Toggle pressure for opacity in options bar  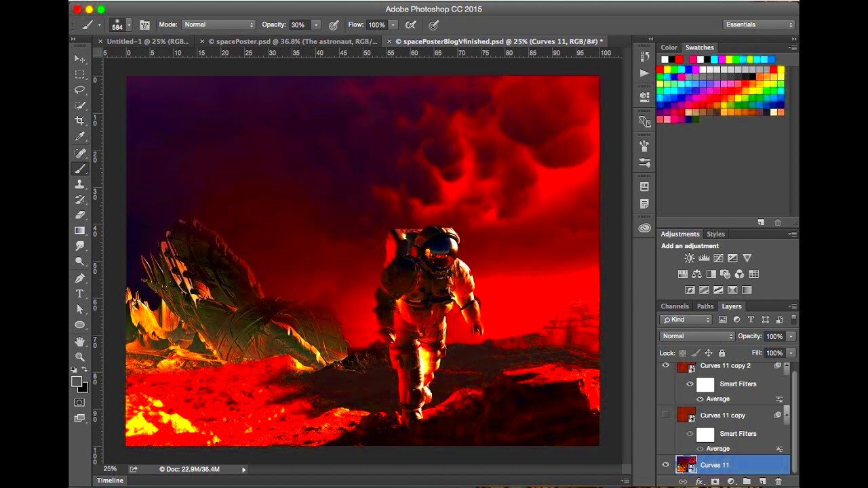tap(334, 24)
